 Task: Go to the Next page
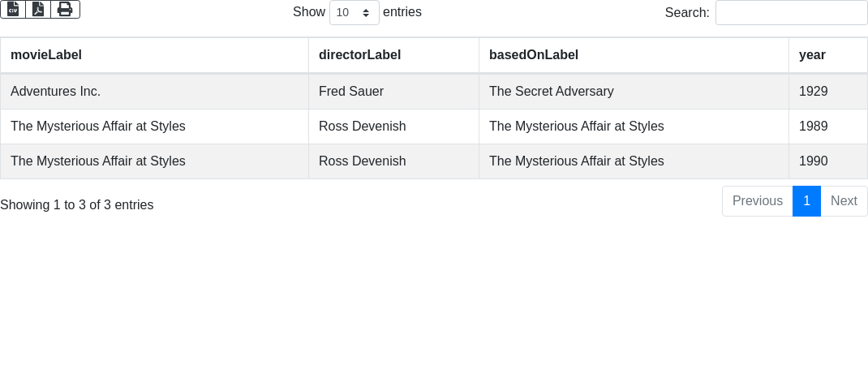tap(844, 201)
